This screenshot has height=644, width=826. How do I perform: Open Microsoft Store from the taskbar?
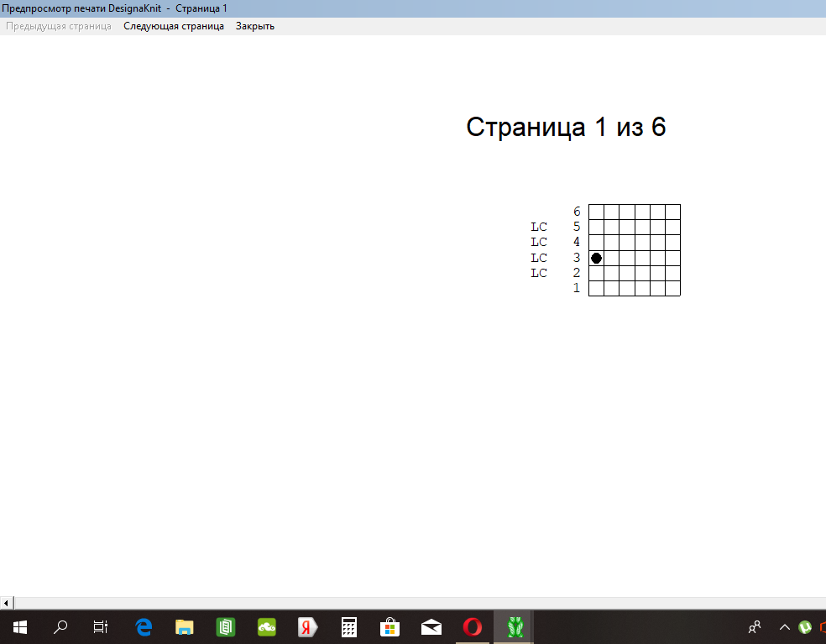389,627
